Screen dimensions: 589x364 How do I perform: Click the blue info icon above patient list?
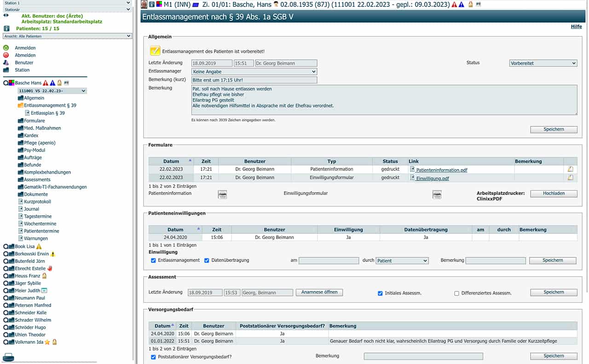(6, 28)
